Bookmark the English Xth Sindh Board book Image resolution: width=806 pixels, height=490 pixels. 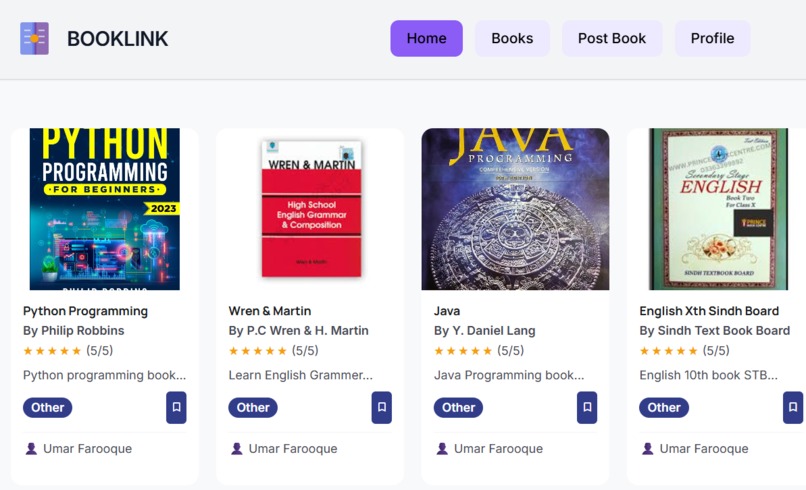tap(793, 408)
